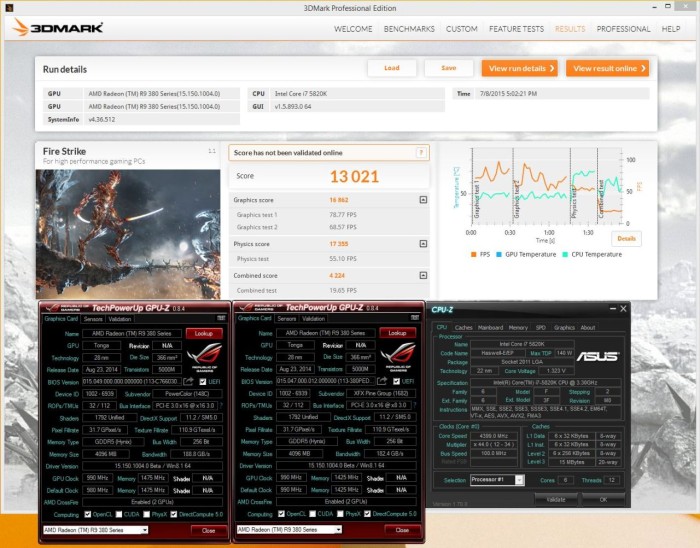Collapse the Combined score section
Screen dimensions: 700x548
tap(423, 275)
